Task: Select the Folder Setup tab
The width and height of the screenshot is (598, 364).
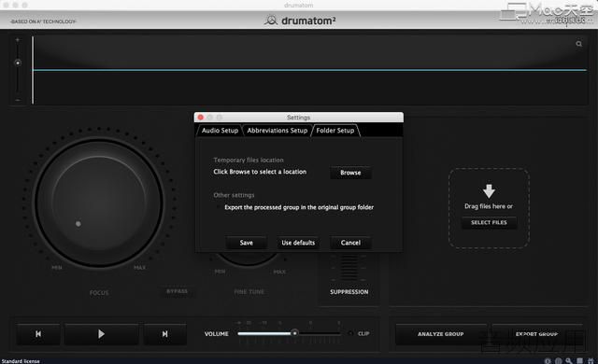Action: pos(335,131)
